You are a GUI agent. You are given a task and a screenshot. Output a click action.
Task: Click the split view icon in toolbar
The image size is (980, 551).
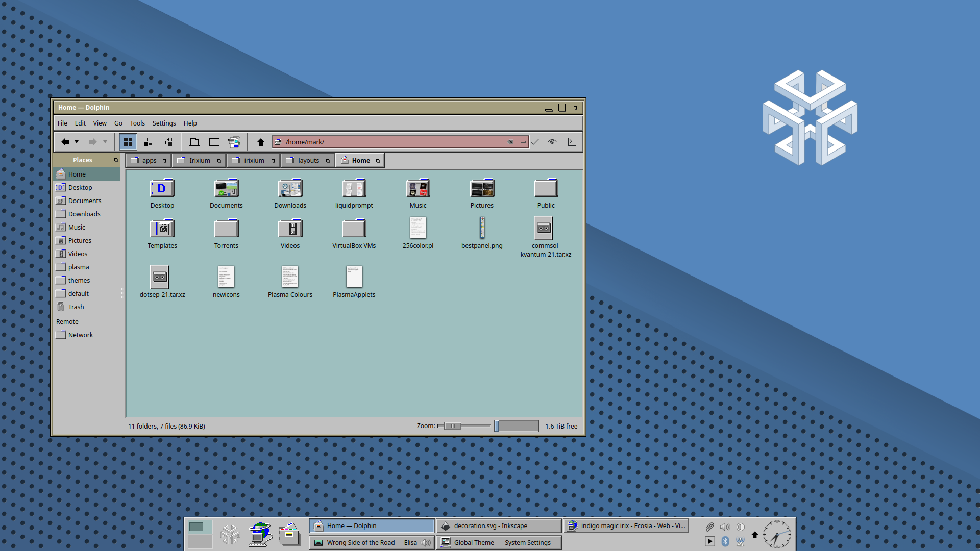tap(214, 141)
